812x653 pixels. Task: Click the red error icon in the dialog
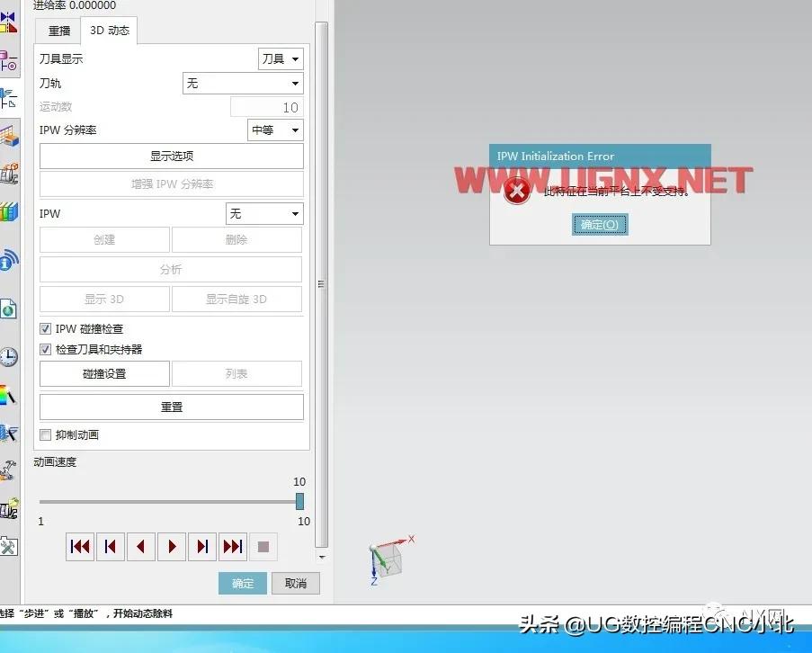pos(517,191)
